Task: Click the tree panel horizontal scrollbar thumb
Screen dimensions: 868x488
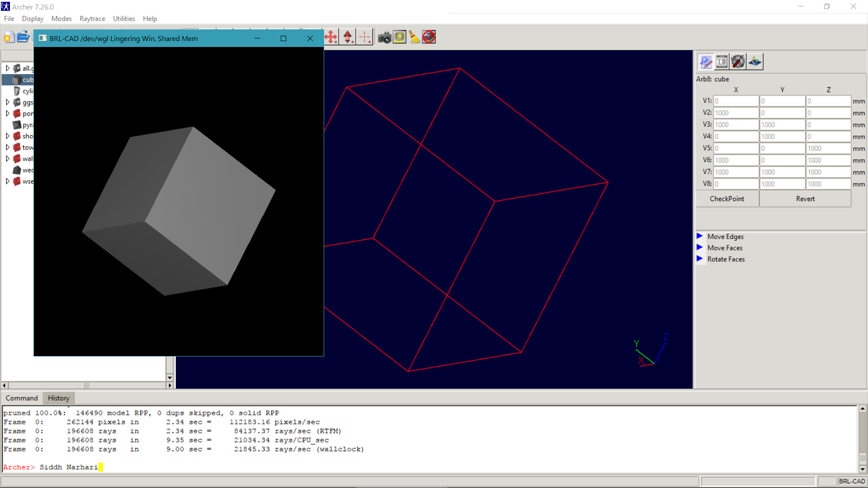Action: point(86,385)
